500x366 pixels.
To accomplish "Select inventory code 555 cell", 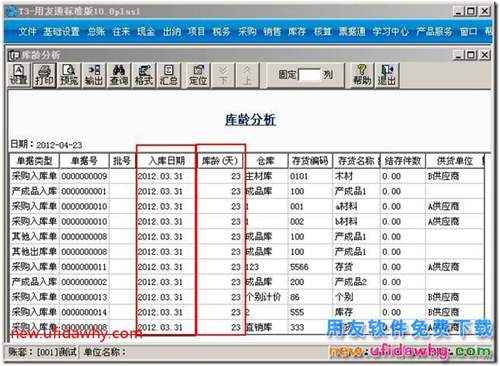I will tap(310, 312).
